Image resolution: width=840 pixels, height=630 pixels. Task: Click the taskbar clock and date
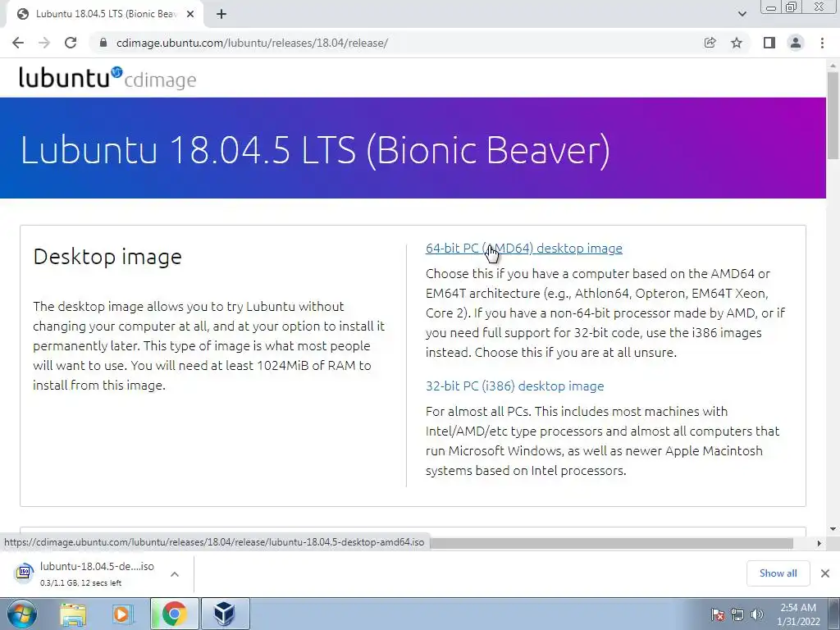pos(798,614)
